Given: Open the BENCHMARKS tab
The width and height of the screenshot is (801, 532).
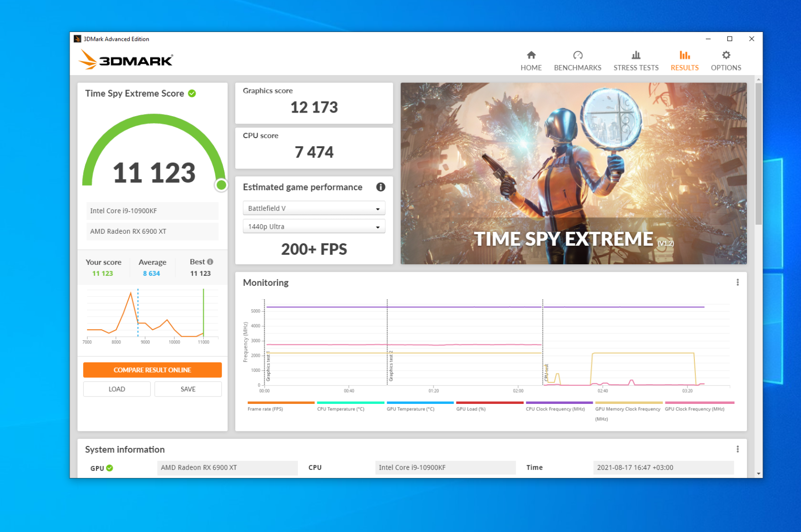Looking at the screenshot, I should click(577, 61).
